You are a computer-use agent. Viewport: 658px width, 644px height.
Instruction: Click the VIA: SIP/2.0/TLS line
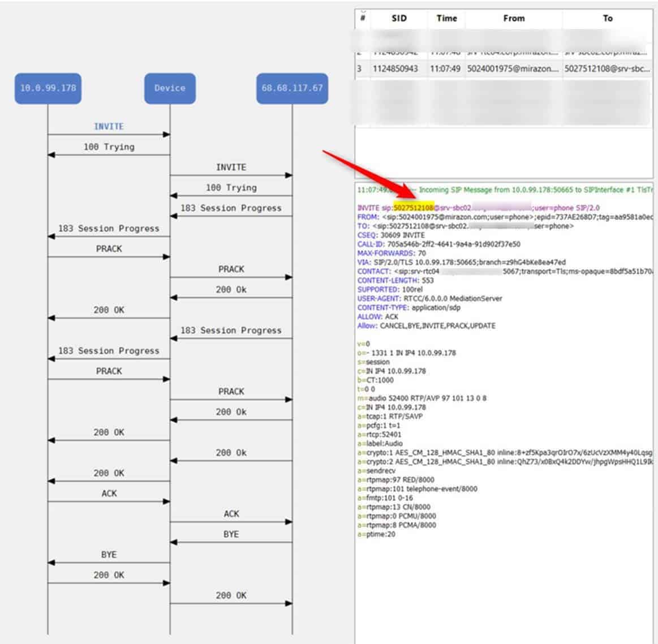point(461,262)
